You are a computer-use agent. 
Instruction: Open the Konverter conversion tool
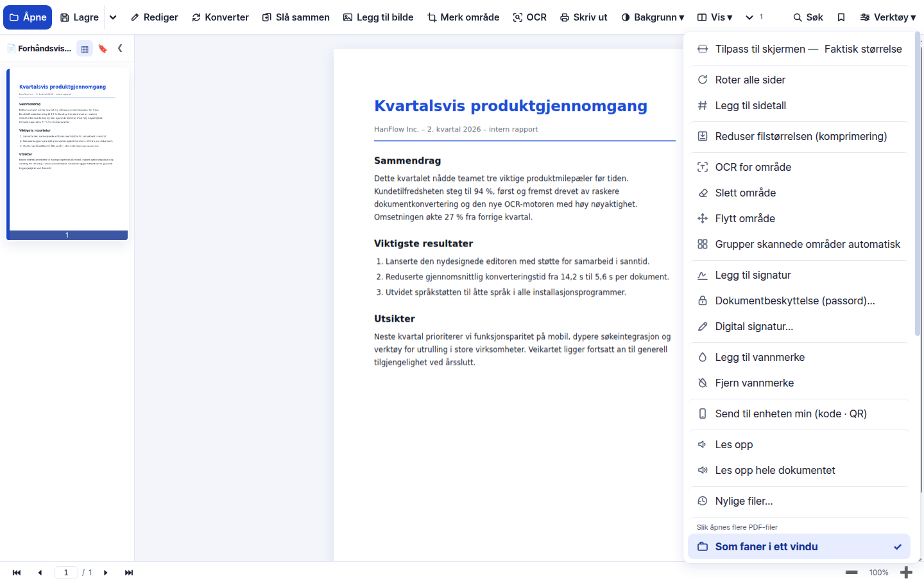click(x=220, y=17)
